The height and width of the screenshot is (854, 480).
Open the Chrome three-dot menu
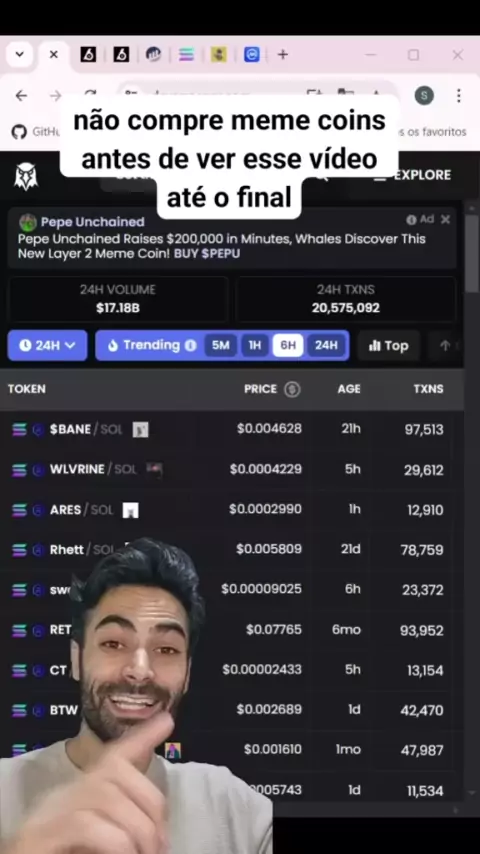[459, 96]
